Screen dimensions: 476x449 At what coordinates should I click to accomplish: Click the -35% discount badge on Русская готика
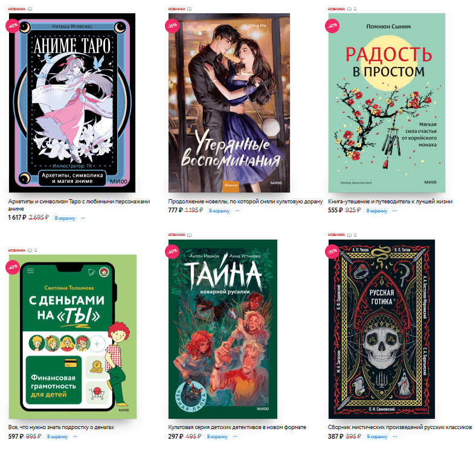[332, 252]
